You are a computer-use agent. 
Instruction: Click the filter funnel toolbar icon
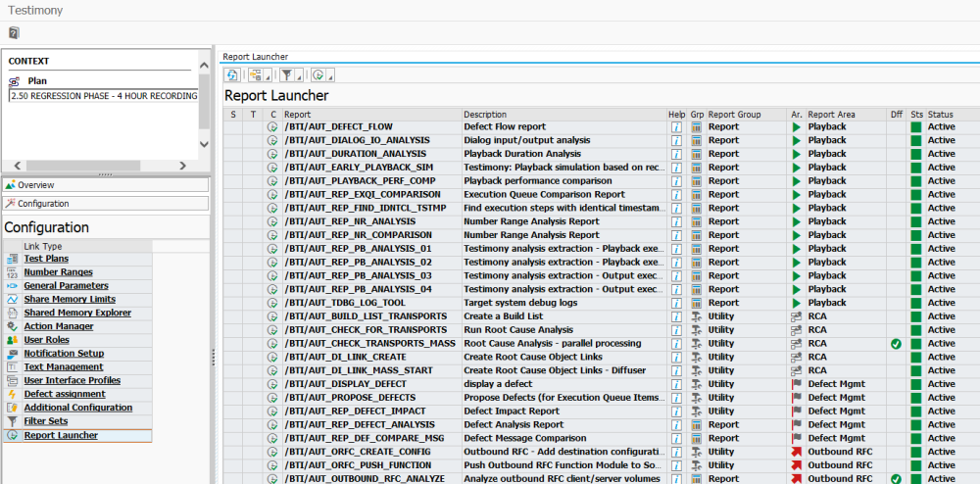[x=286, y=74]
